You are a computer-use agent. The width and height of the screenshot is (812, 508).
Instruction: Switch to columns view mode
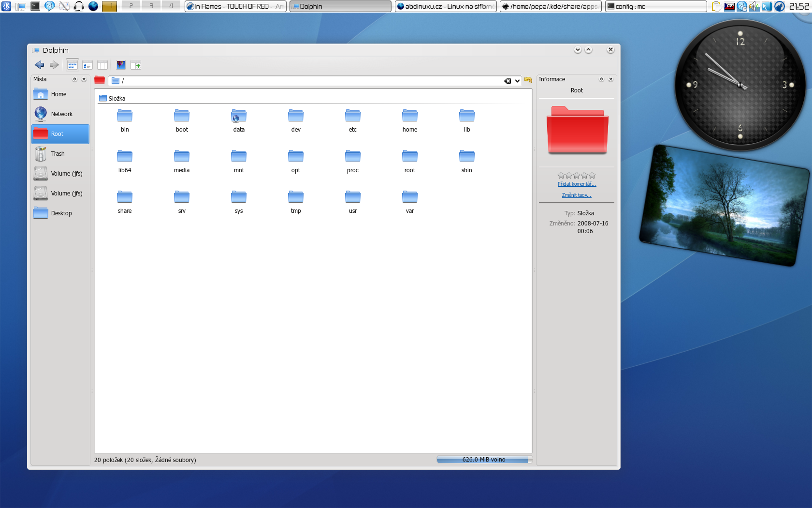click(x=102, y=65)
